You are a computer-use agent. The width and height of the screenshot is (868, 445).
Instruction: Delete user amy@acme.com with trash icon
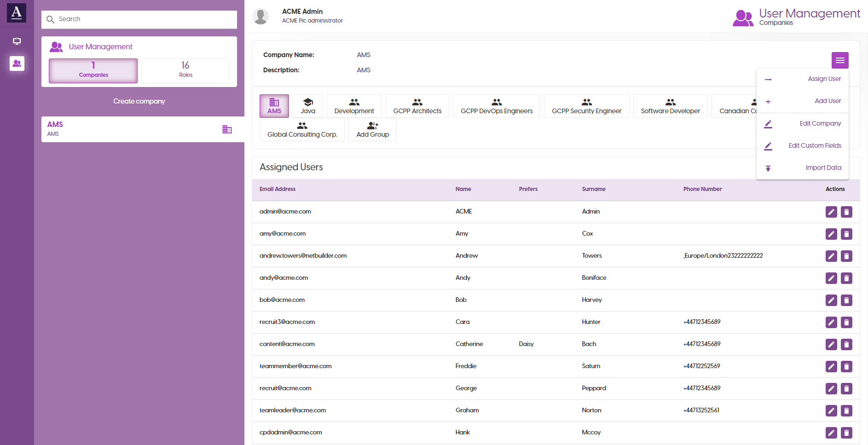pos(846,234)
